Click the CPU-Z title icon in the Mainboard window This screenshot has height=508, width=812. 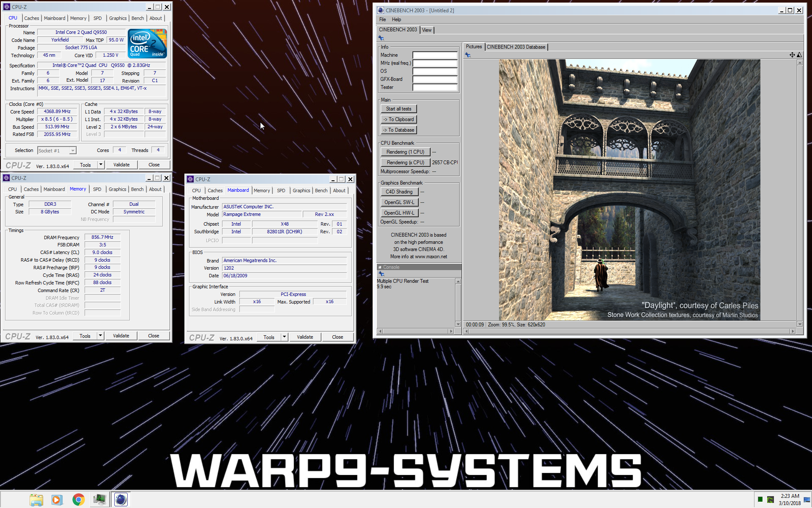[190, 179]
